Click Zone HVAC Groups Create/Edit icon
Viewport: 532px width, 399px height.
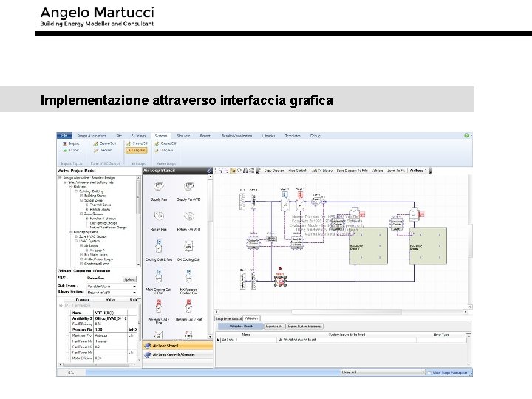[x=95, y=143]
